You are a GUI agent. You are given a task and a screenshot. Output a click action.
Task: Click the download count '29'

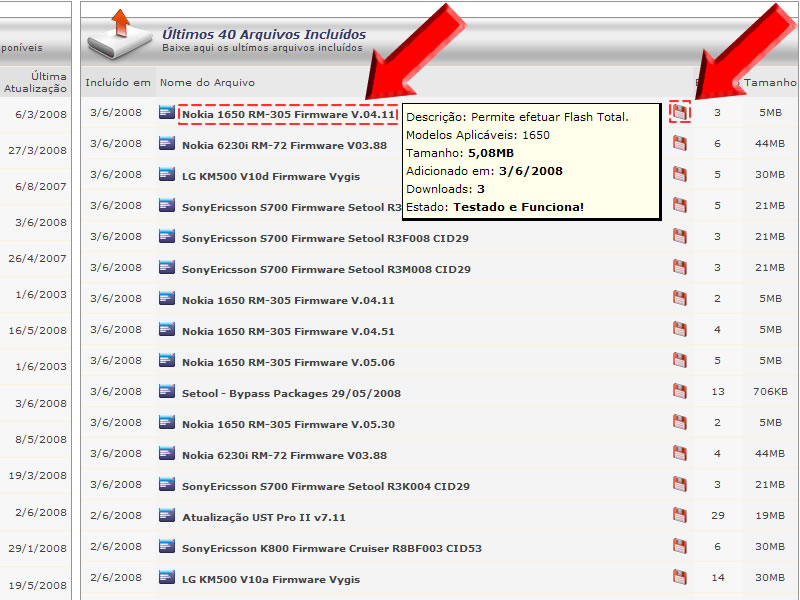pyautogui.click(x=718, y=516)
